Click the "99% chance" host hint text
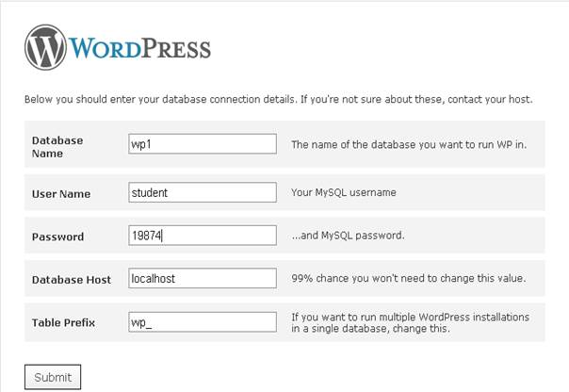 (408, 279)
